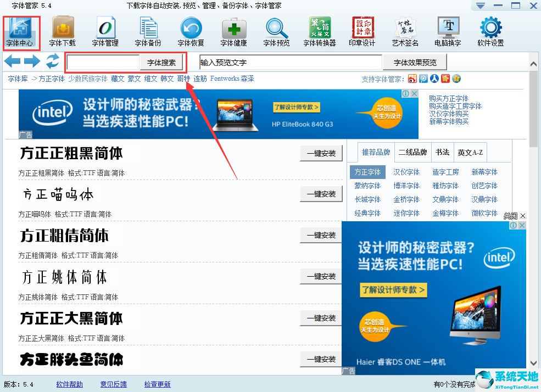Image resolution: width=541 pixels, height=392 pixels.
Task: Select the 造字工房 brand link
Action: coord(445,172)
